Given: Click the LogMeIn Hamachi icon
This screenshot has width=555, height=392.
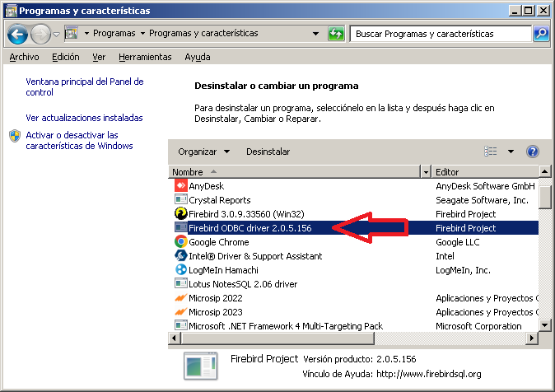Looking at the screenshot, I should [181, 270].
